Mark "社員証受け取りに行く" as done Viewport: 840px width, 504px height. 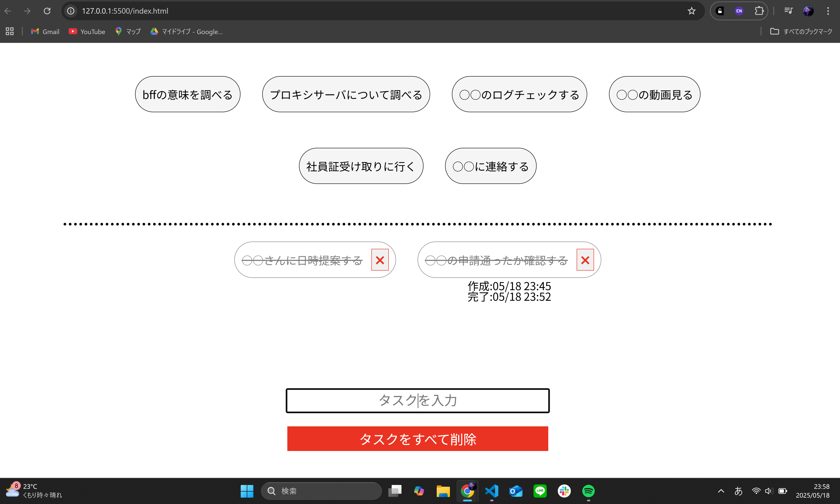coord(361,166)
